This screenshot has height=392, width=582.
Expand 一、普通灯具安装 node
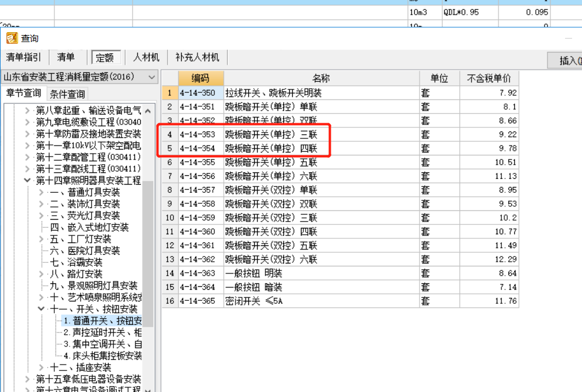click(41, 192)
